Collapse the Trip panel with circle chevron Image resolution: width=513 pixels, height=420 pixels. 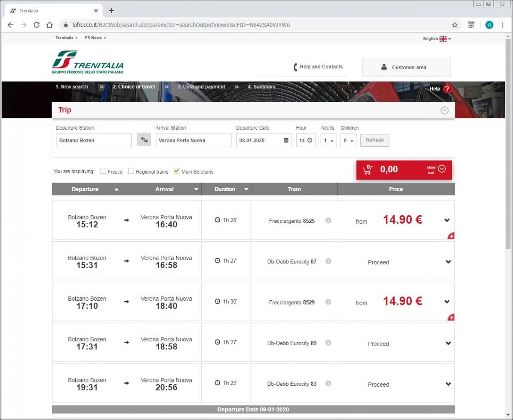click(445, 110)
